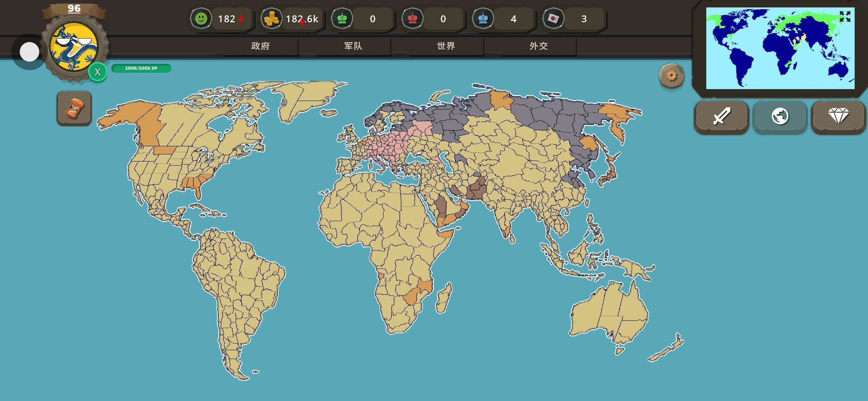The width and height of the screenshot is (868, 401).
Task: Click the green crown allies counter
Action: tap(342, 19)
